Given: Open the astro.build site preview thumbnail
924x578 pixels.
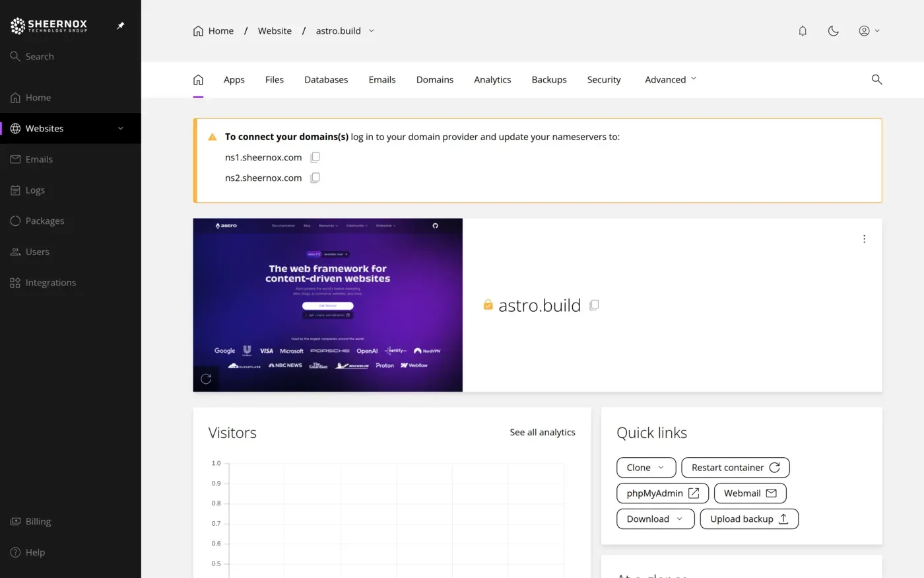Looking at the screenshot, I should [328, 305].
